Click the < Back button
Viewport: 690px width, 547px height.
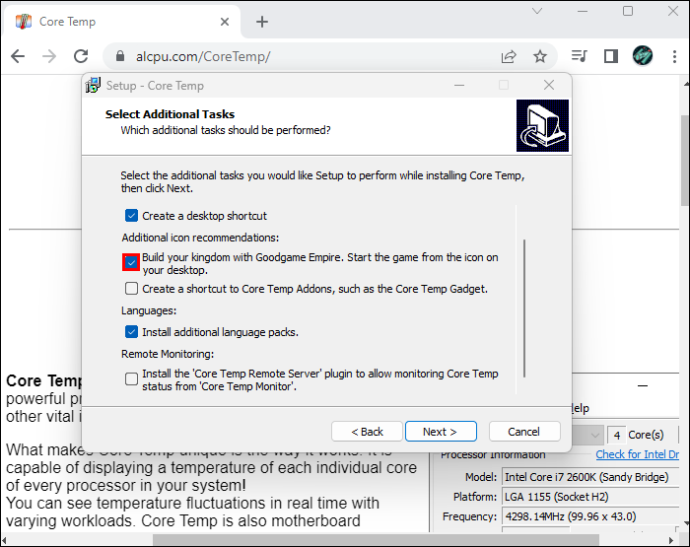367,432
